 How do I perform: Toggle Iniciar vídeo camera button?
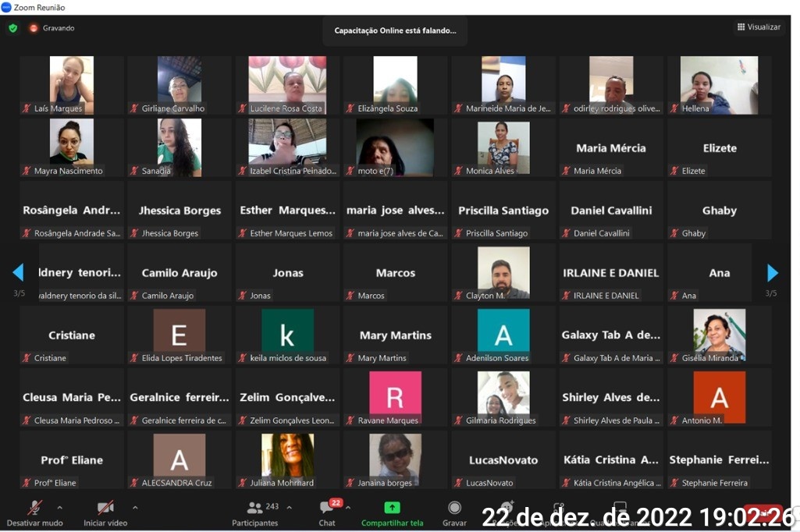point(105,507)
